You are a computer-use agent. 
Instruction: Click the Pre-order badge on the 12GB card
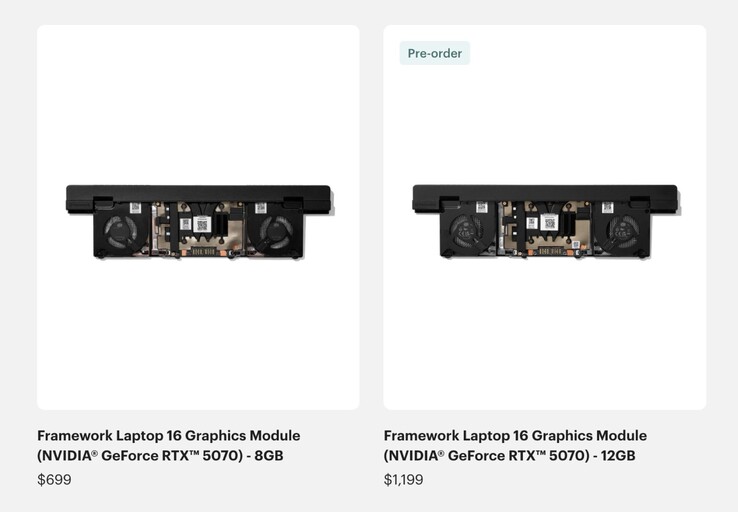(434, 53)
